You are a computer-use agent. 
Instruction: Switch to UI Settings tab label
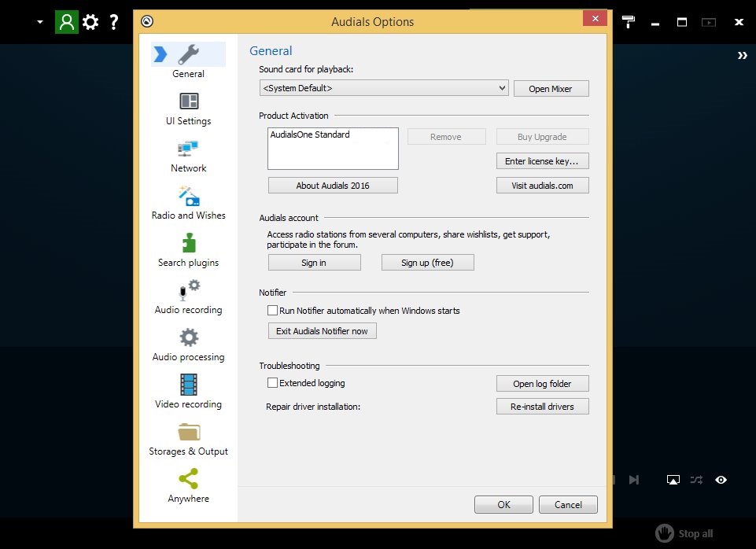[x=189, y=121]
